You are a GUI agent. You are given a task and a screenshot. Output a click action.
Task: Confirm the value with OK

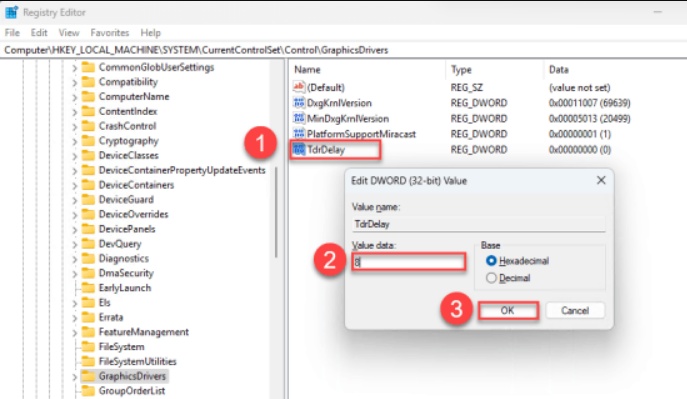coord(508,311)
